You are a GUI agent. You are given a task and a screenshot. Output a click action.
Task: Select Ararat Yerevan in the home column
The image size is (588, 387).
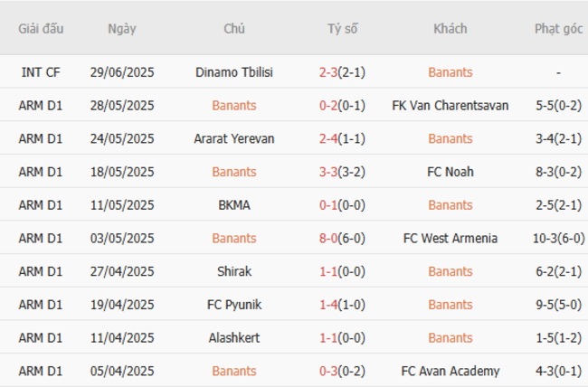(233, 138)
